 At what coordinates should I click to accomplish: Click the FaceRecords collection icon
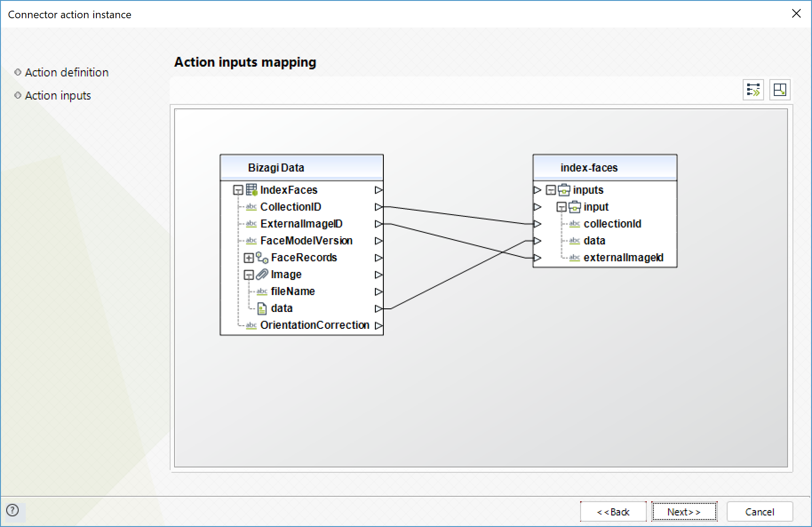click(262, 258)
